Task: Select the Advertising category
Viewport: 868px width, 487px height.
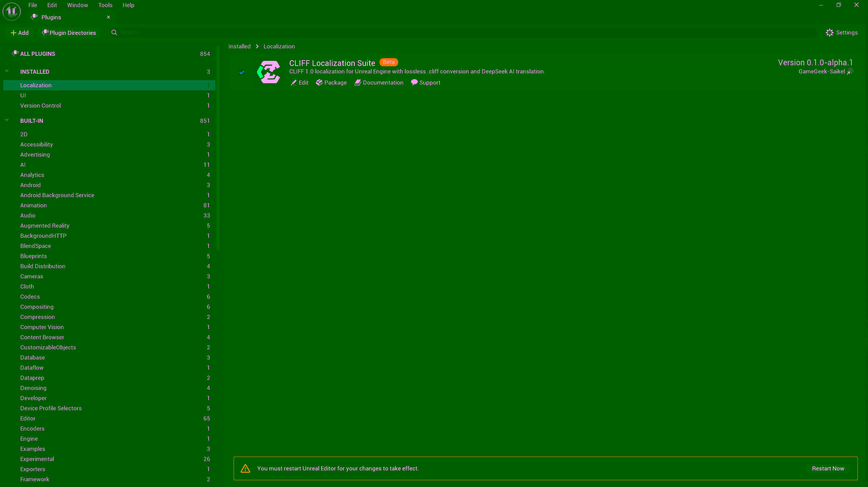Action: tap(109, 155)
